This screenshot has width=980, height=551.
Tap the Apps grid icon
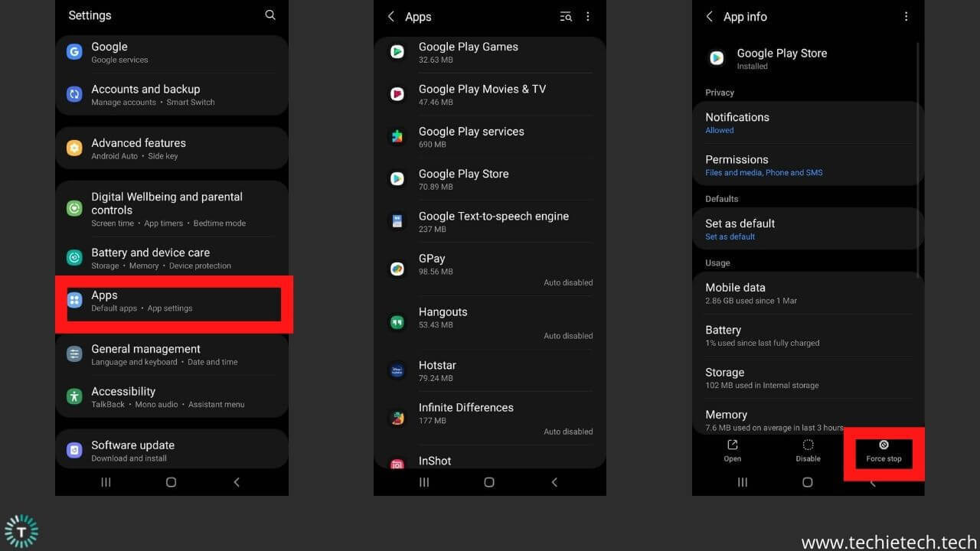[x=74, y=300]
